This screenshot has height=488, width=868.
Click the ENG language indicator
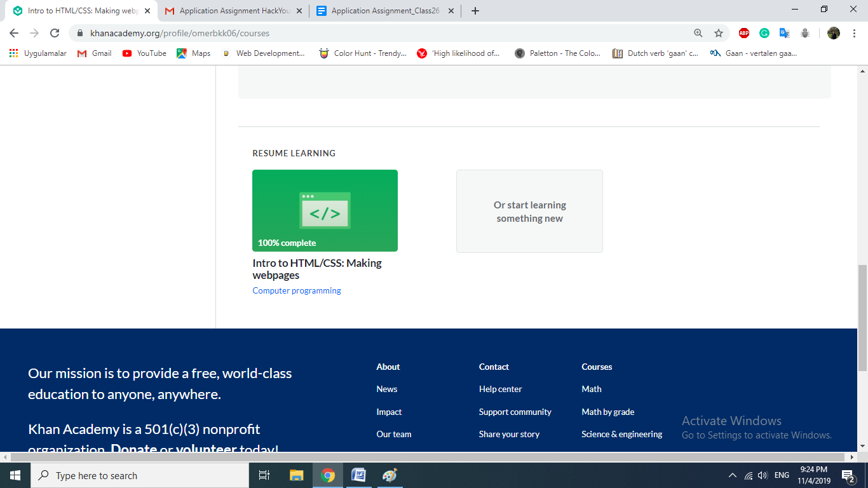(x=782, y=475)
